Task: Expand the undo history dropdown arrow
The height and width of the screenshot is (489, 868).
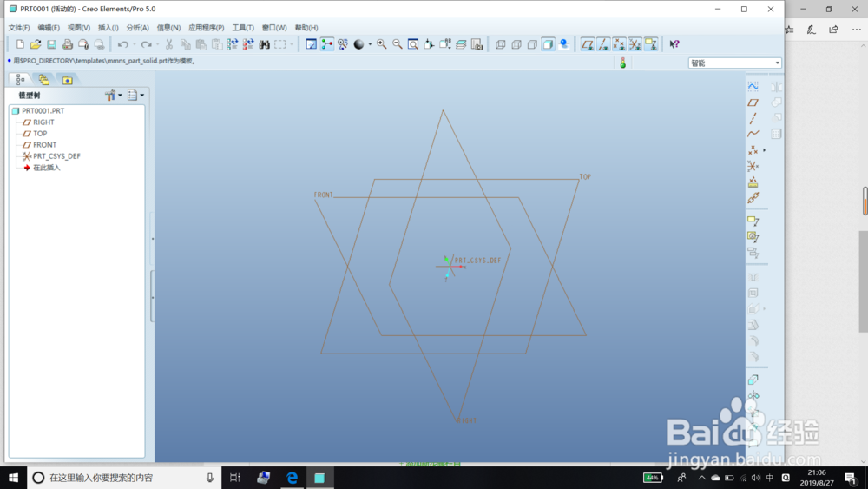Action: coord(134,44)
